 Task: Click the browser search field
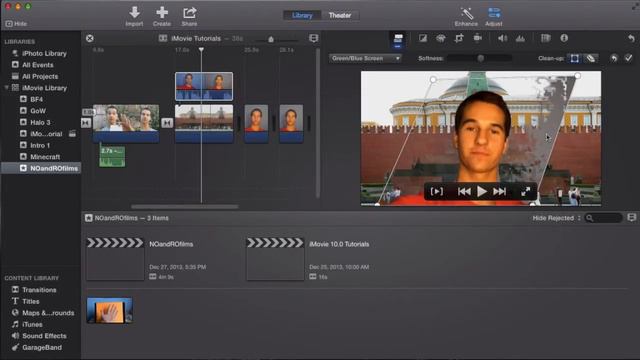[x=604, y=218]
